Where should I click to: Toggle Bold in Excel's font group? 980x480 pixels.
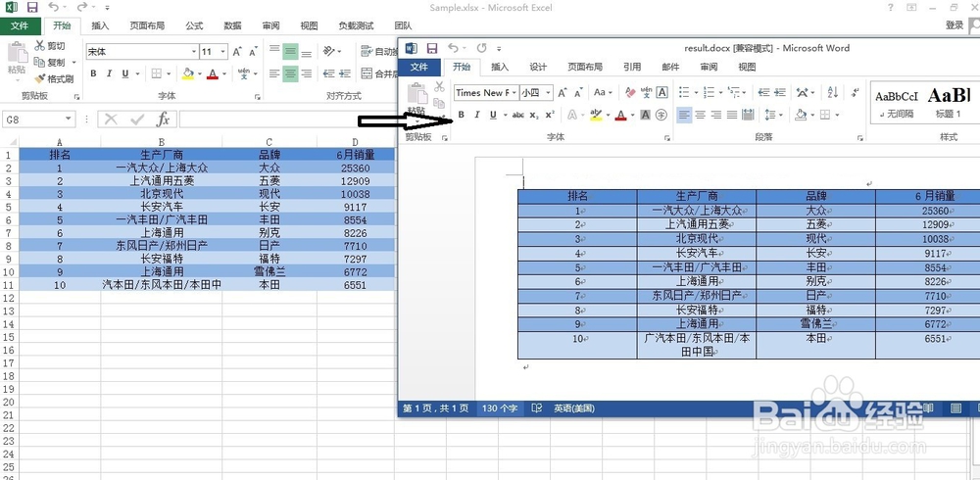tap(93, 73)
